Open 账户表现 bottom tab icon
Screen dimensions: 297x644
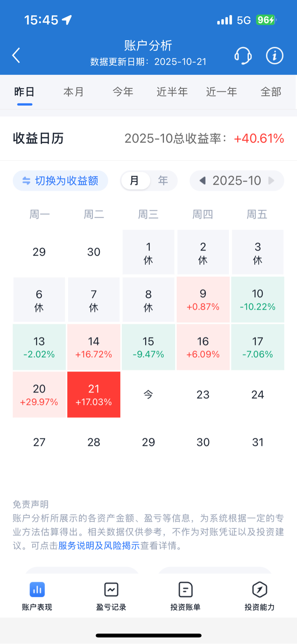click(x=37, y=590)
